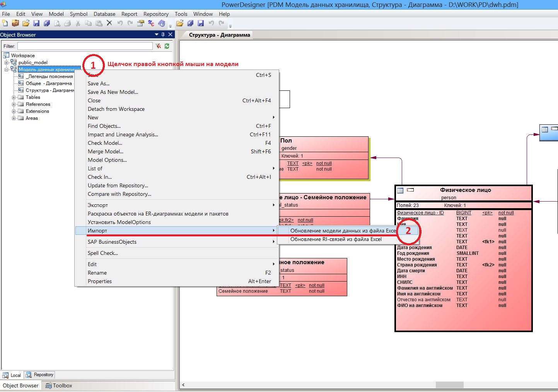This screenshot has height=392, width=558.
Task: Click Установить ModelOptions
Action: click(x=177, y=222)
